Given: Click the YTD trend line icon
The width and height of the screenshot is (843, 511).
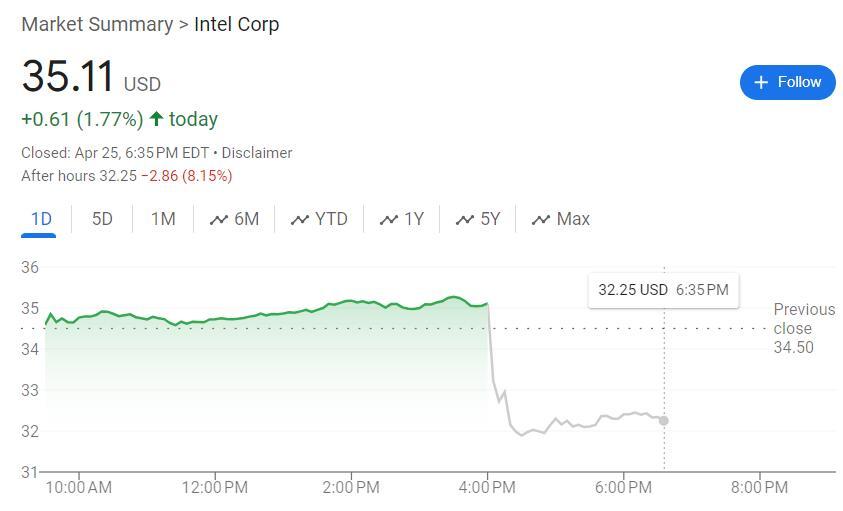Looking at the screenshot, I should tap(299, 220).
